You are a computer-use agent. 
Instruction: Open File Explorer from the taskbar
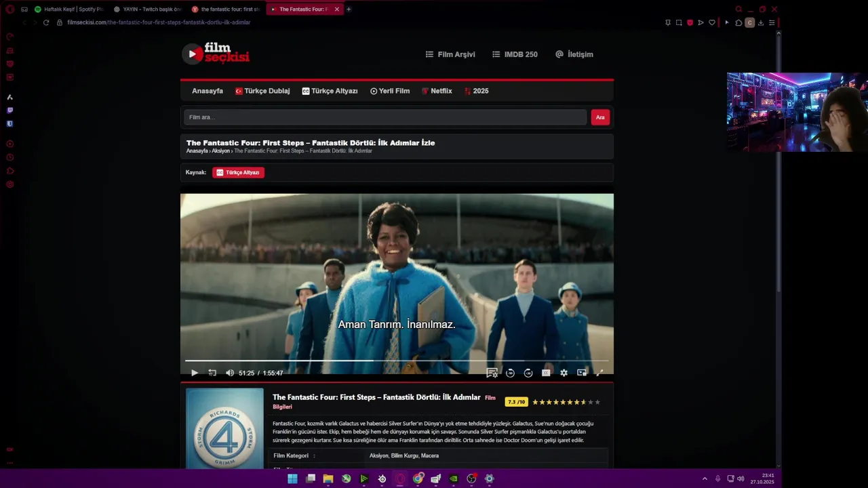(328, 479)
